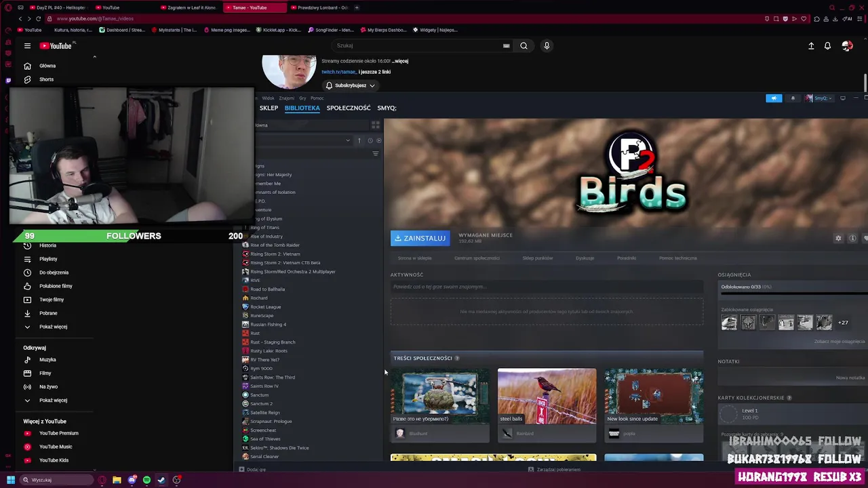Click Dodaj grę add game button
This screenshot has width=868, height=488.
(x=252, y=469)
